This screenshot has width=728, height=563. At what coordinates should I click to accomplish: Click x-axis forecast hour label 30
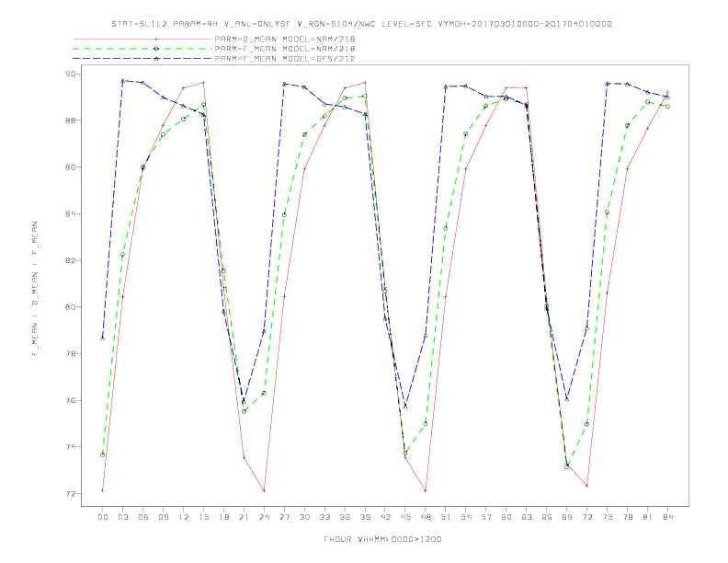(x=304, y=517)
